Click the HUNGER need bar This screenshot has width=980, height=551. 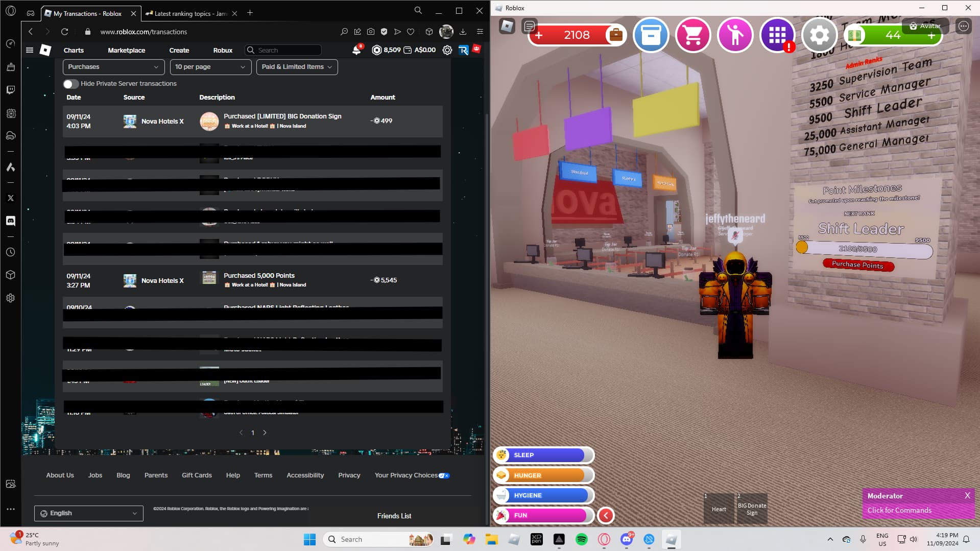(x=543, y=475)
